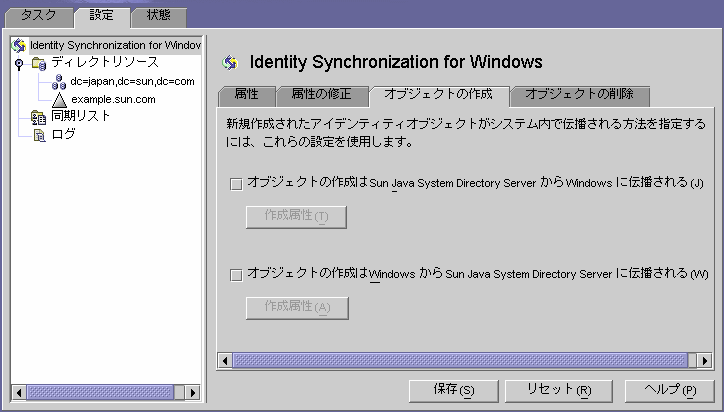Image resolution: width=724 pixels, height=412 pixels.
Task: Open 同期リスト in the tree
Action: click(x=81, y=116)
